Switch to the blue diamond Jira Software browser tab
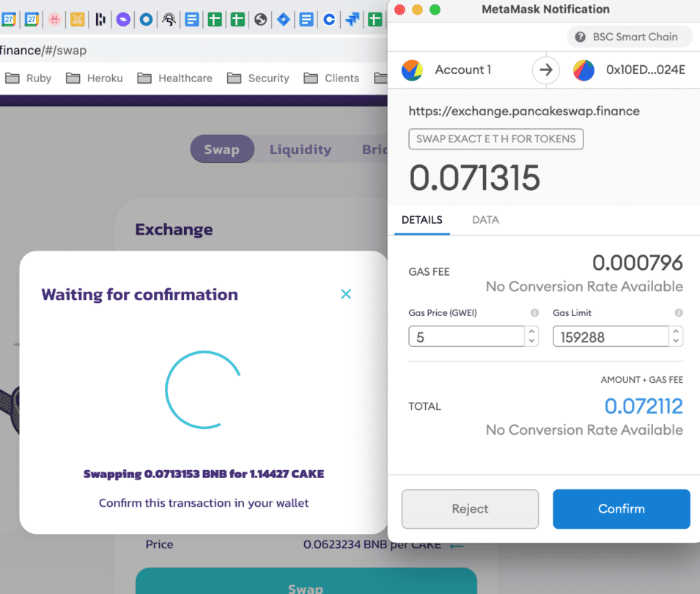 coord(284,19)
